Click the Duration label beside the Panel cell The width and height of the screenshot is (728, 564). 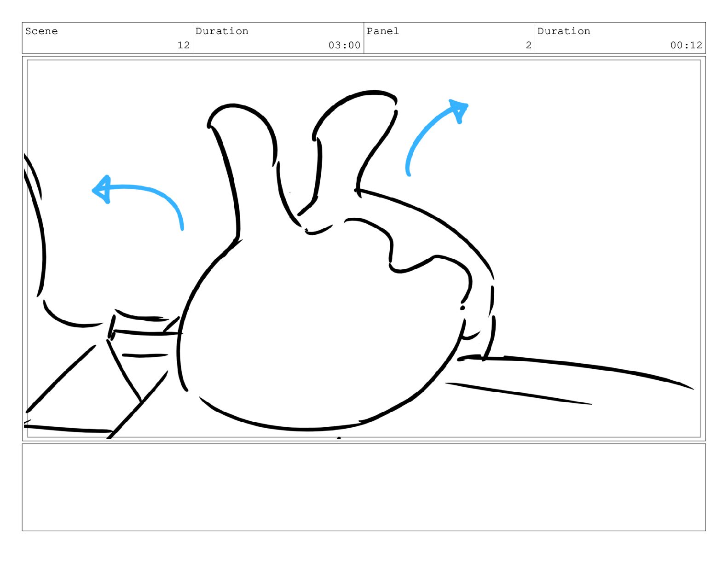[564, 31]
